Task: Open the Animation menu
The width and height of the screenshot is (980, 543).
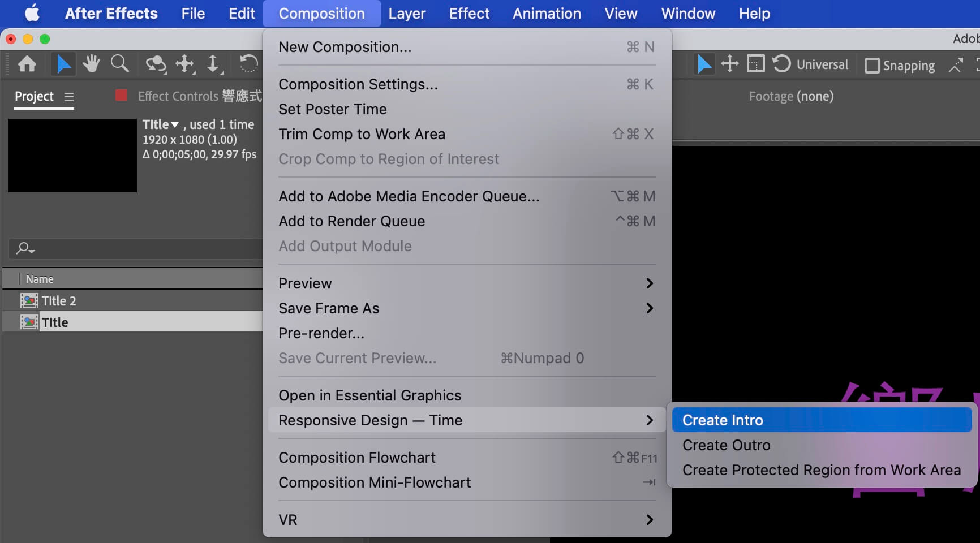Action: click(x=547, y=13)
